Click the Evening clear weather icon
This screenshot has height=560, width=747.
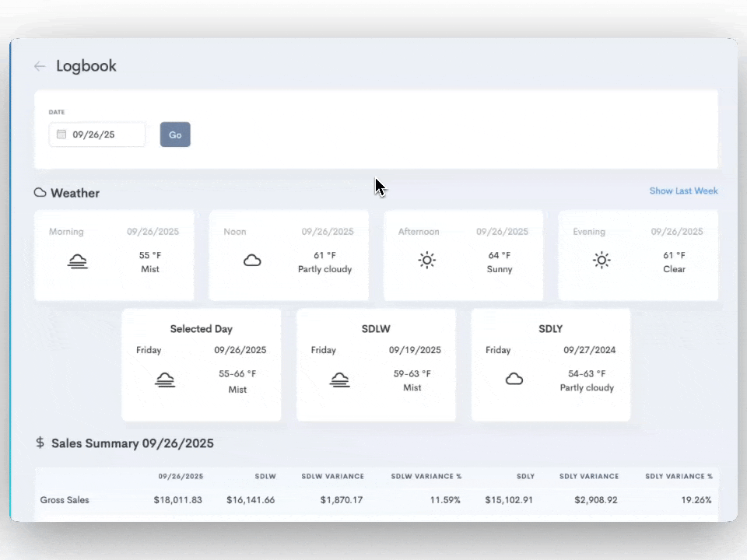601,261
